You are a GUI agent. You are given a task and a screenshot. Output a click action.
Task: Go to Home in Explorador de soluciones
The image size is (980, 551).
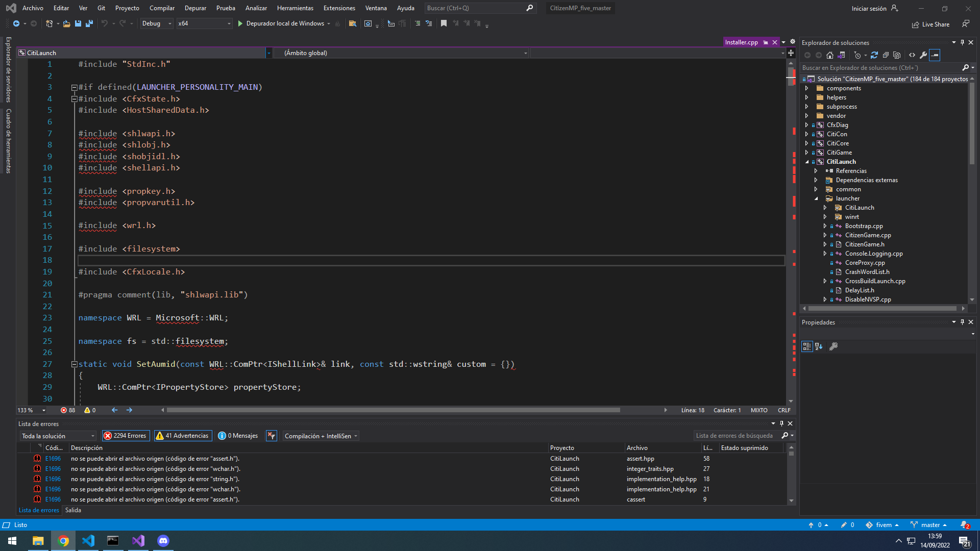point(830,55)
